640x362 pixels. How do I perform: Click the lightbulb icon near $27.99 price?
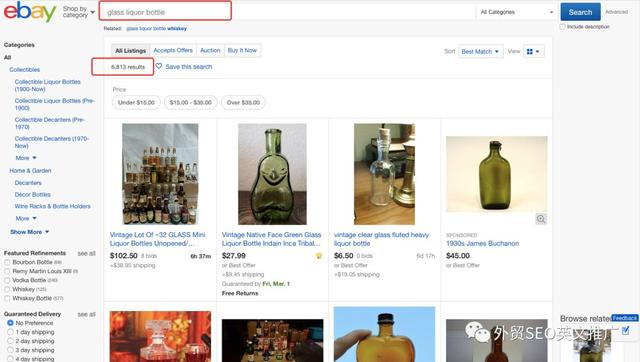(x=319, y=256)
